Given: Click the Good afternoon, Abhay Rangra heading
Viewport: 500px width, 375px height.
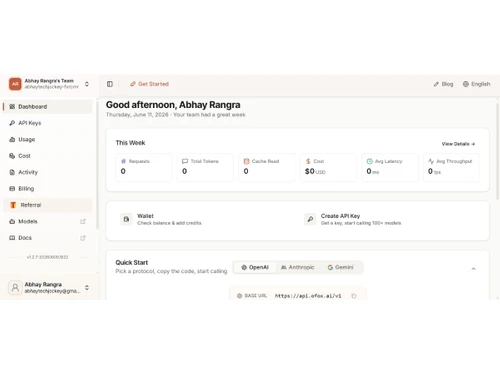Looking at the screenshot, I should click(173, 105).
